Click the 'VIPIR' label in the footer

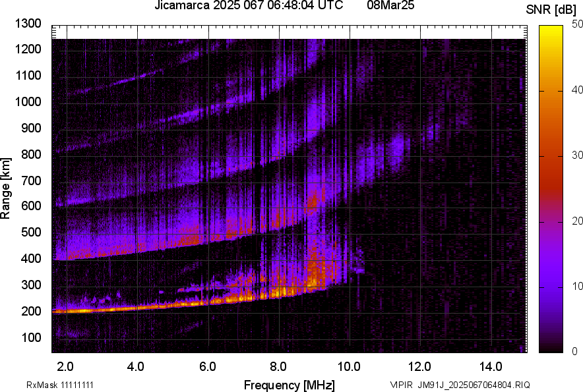[401, 385]
